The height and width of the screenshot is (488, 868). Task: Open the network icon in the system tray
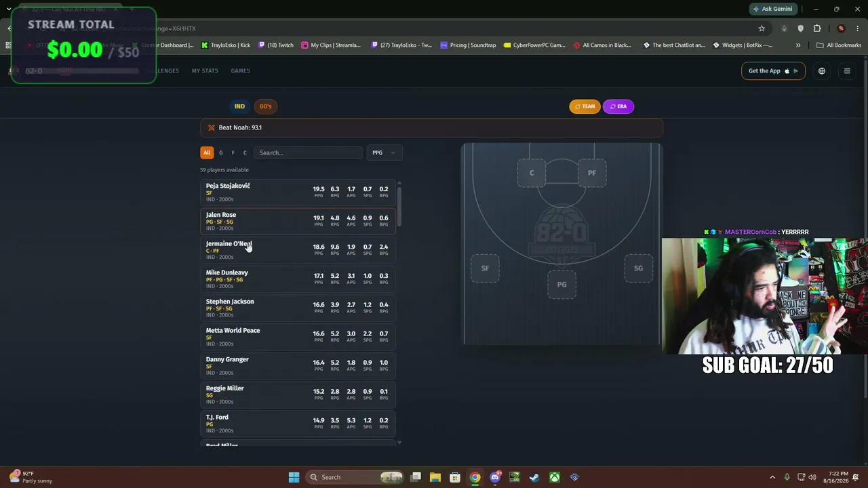point(800,477)
